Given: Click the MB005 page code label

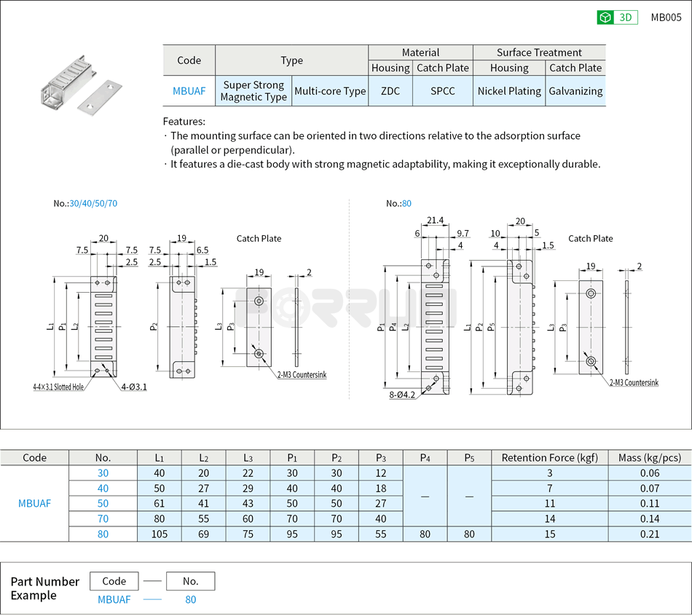Looking at the screenshot, I should (665, 17).
